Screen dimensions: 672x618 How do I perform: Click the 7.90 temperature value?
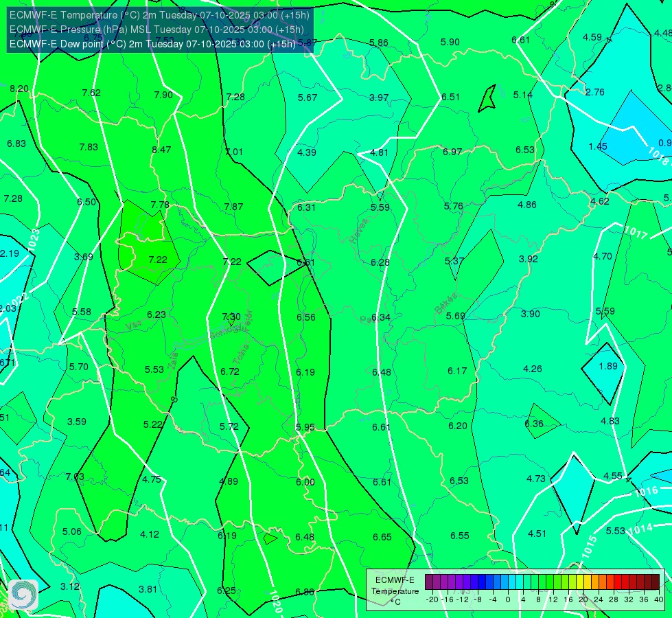click(x=163, y=95)
